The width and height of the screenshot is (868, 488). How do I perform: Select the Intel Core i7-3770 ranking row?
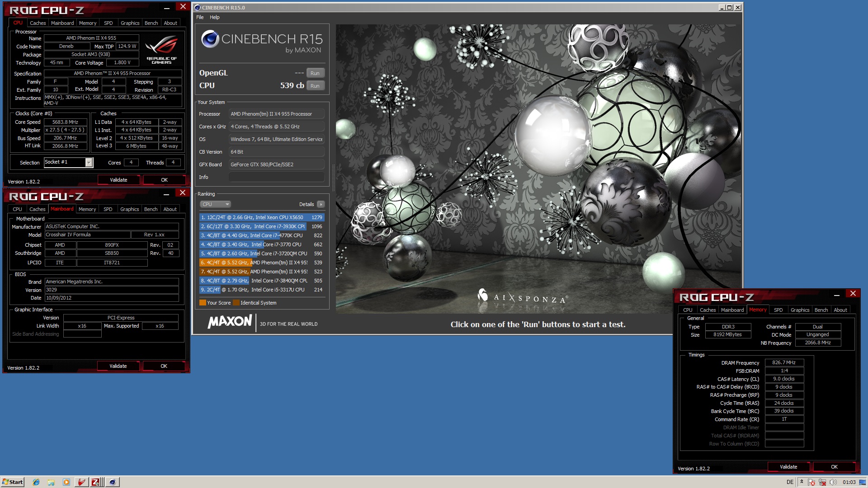point(262,244)
